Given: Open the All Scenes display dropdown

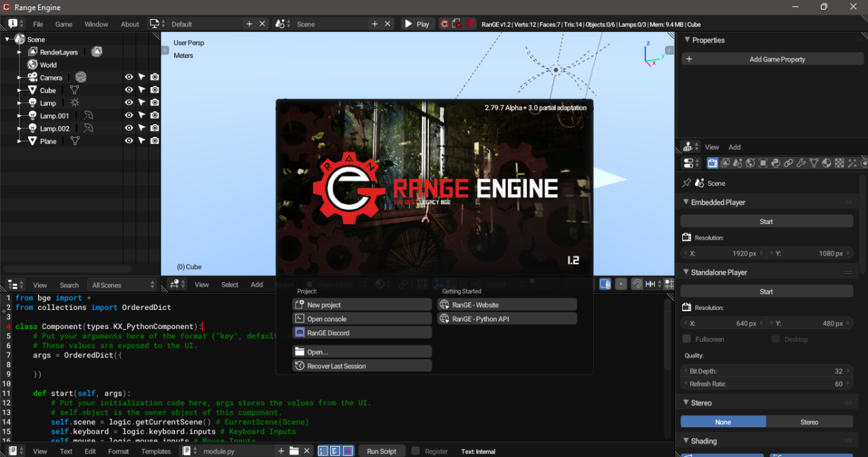Looking at the screenshot, I should 123,285.
